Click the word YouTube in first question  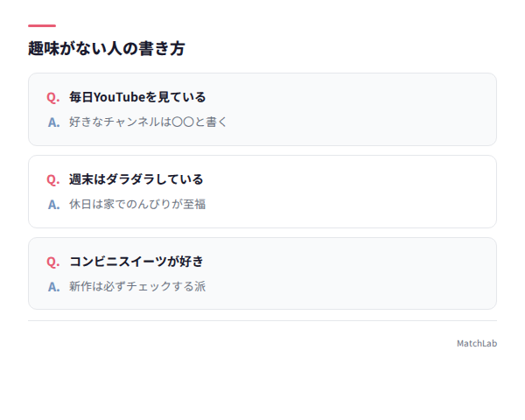click(x=119, y=97)
